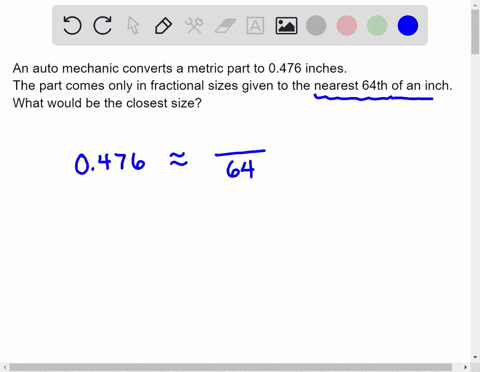Viewport: 480px width, 372px height.
Task: Click the handwritten 0.476 number
Action: click(110, 163)
